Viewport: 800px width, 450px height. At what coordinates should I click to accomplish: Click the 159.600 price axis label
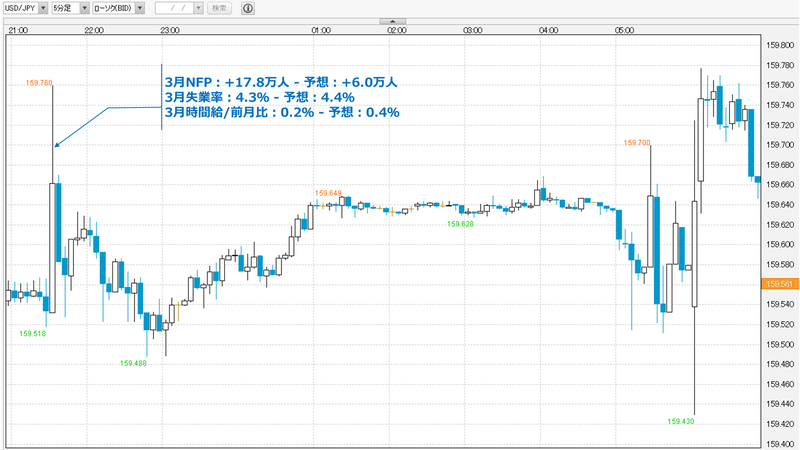click(x=780, y=244)
